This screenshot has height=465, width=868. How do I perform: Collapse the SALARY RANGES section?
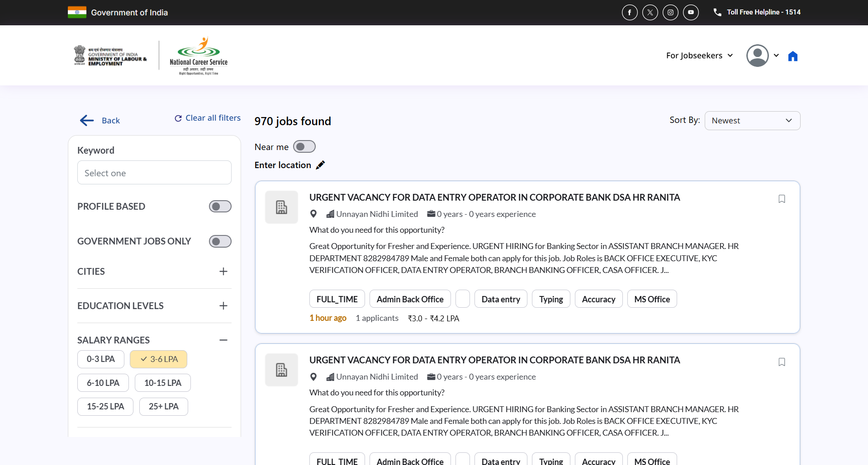[223, 340]
